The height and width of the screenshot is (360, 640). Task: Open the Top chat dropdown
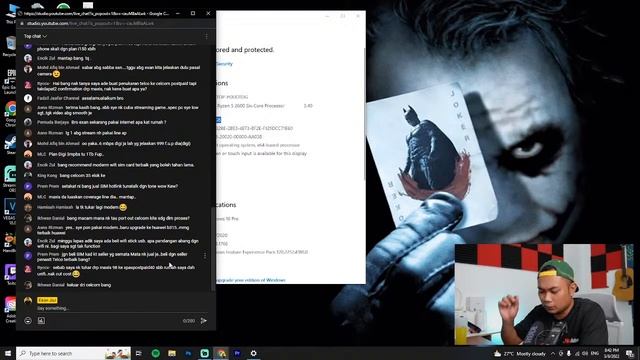(x=35, y=36)
